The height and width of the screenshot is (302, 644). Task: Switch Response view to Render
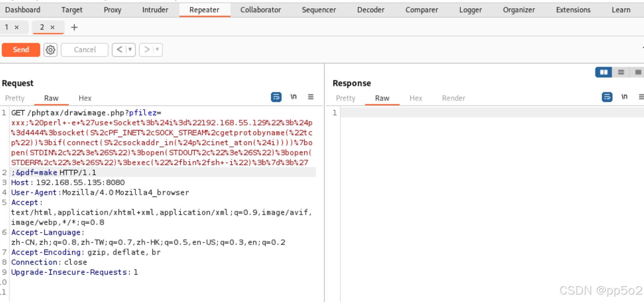[x=454, y=98]
